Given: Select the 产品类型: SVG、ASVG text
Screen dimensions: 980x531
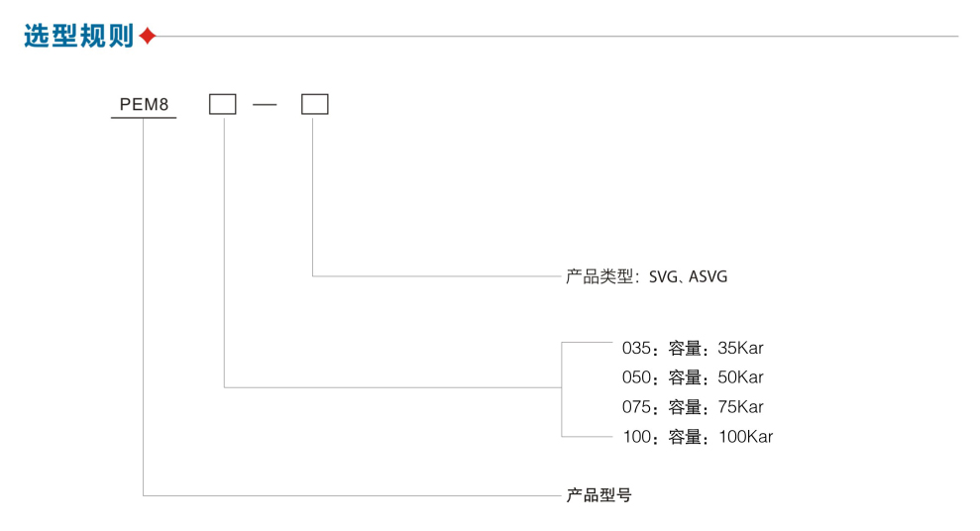Looking at the screenshot, I should coord(646,276).
